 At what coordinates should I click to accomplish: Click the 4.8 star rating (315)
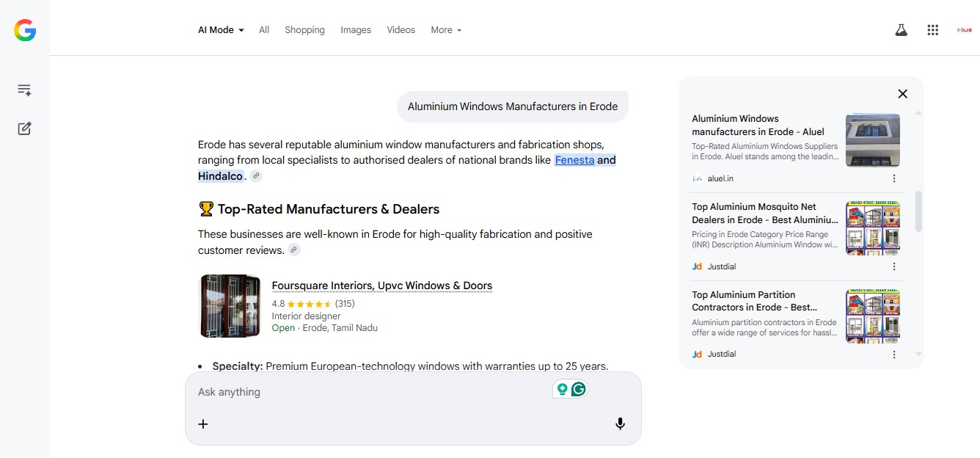click(x=313, y=303)
